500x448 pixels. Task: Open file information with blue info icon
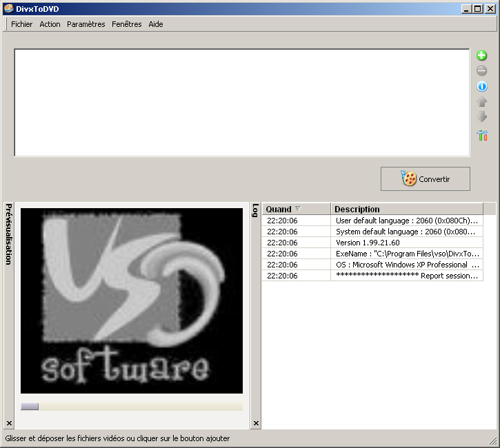click(x=482, y=86)
